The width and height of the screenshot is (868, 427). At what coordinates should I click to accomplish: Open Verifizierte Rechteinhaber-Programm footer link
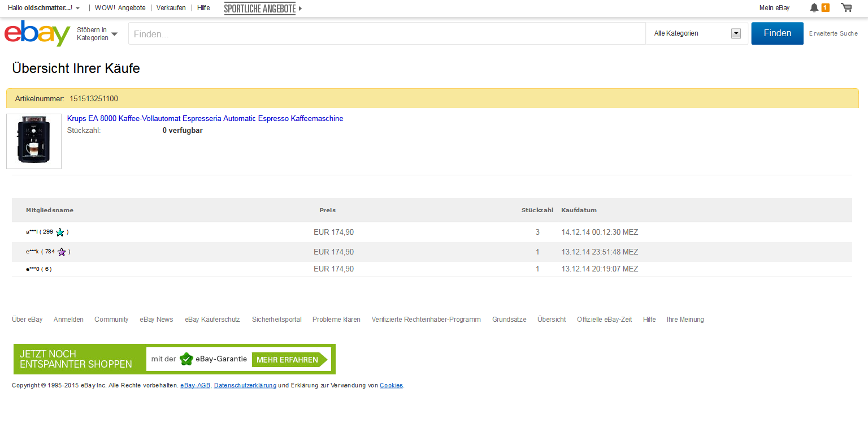[x=426, y=320]
